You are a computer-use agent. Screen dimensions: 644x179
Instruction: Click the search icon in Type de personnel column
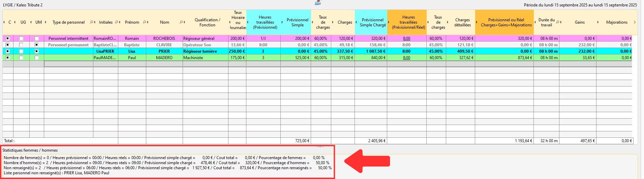(91, 22)
